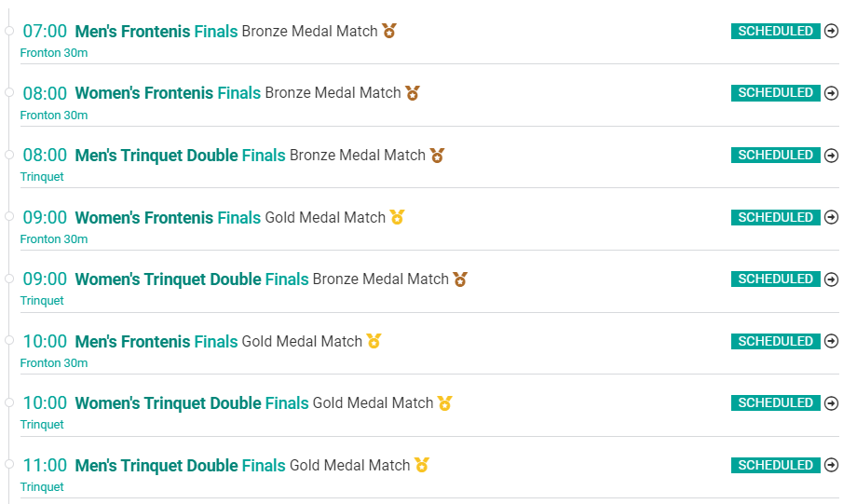Open arrow icon for Women's Trinquet Double Gold match
The height and width of the screenshot is (504, 843).
[x=831, y=402]
